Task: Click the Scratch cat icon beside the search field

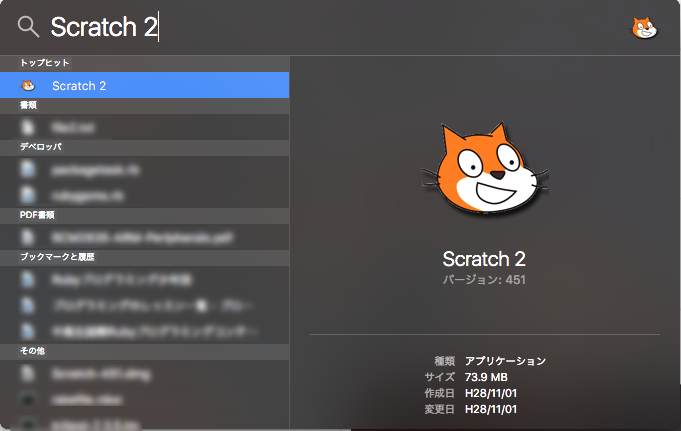Action: (644, 28)
